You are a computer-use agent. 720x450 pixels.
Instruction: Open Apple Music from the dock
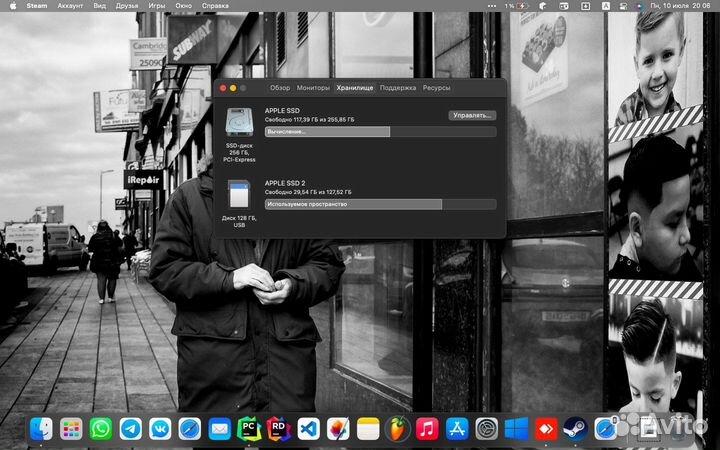click(427, 429)
